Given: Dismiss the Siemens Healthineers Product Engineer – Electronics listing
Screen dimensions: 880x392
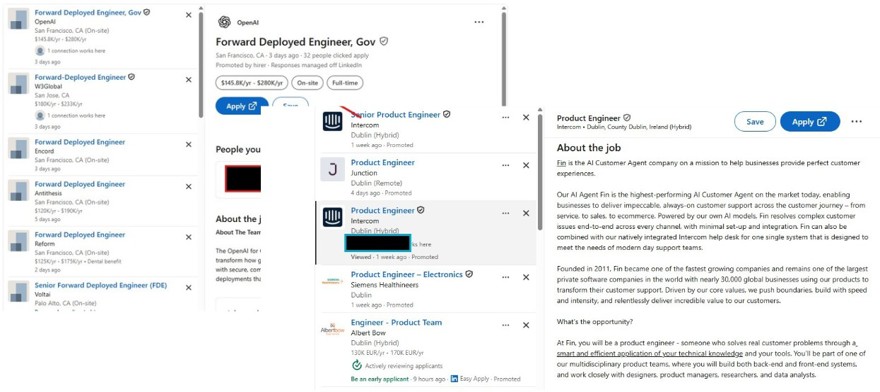Looking at the screenshot, I should point(526,277).
